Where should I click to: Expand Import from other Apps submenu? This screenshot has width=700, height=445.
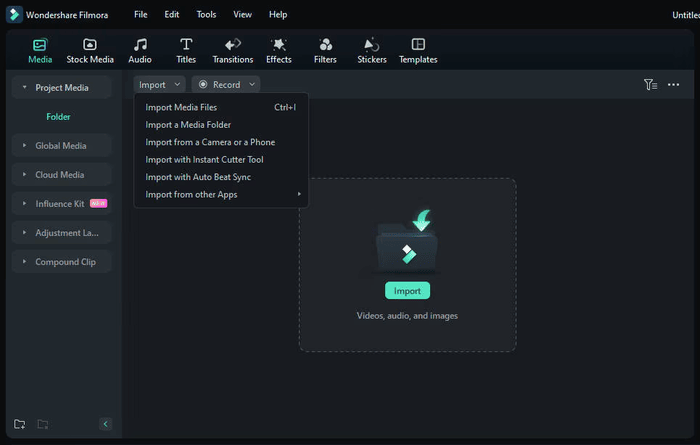pos(221,195)
